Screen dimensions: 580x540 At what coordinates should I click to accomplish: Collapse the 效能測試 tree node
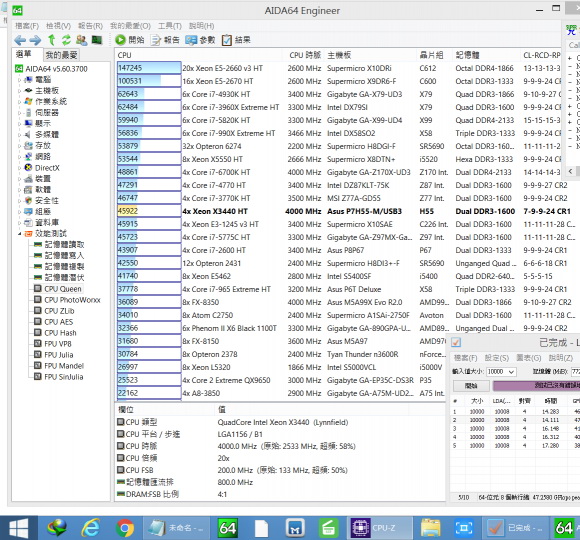coord(20,234)
